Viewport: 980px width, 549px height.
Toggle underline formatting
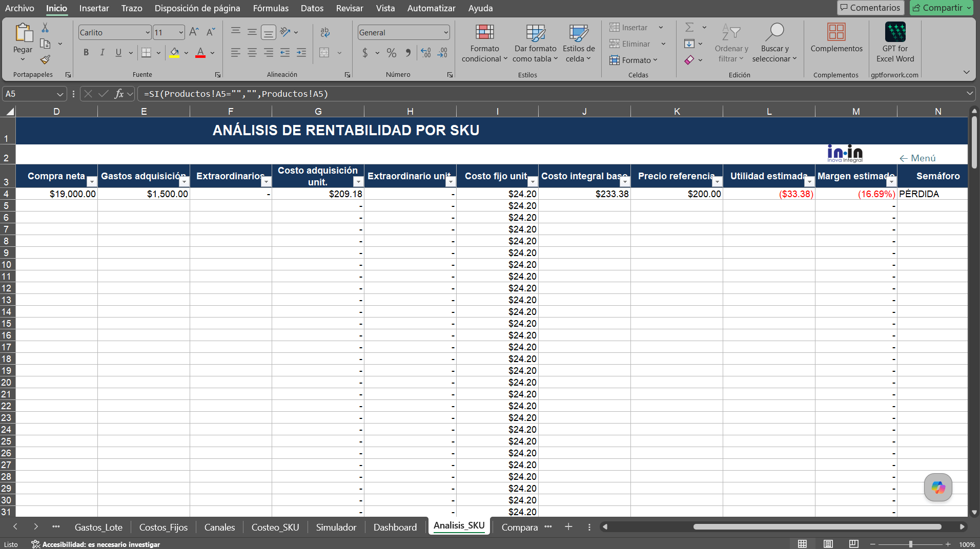coord(118,52)
